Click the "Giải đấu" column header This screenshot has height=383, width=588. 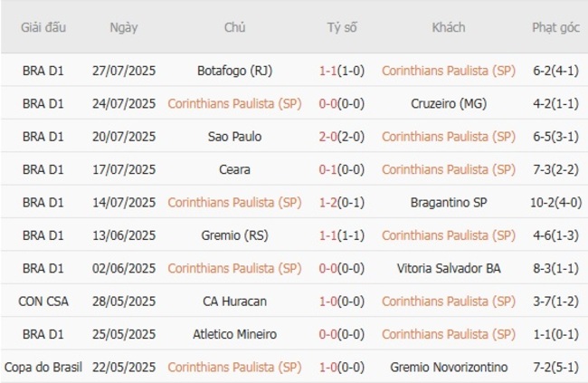(x=43, y=27)
